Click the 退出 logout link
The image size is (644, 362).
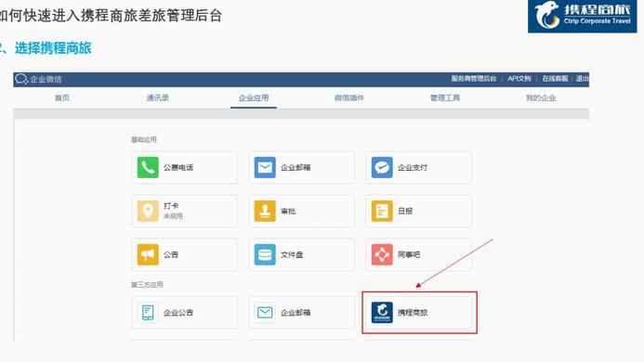coord(582,78)
